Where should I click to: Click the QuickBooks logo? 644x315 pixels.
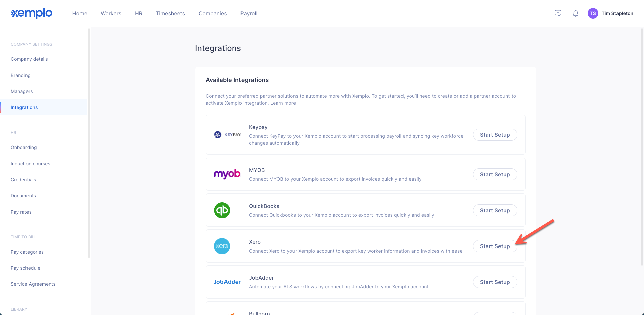[x=222, y=210]
